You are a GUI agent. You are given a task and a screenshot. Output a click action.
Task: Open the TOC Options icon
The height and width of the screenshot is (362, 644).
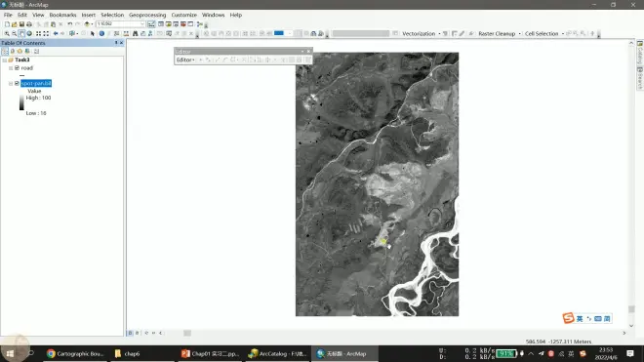click(36, 52)
